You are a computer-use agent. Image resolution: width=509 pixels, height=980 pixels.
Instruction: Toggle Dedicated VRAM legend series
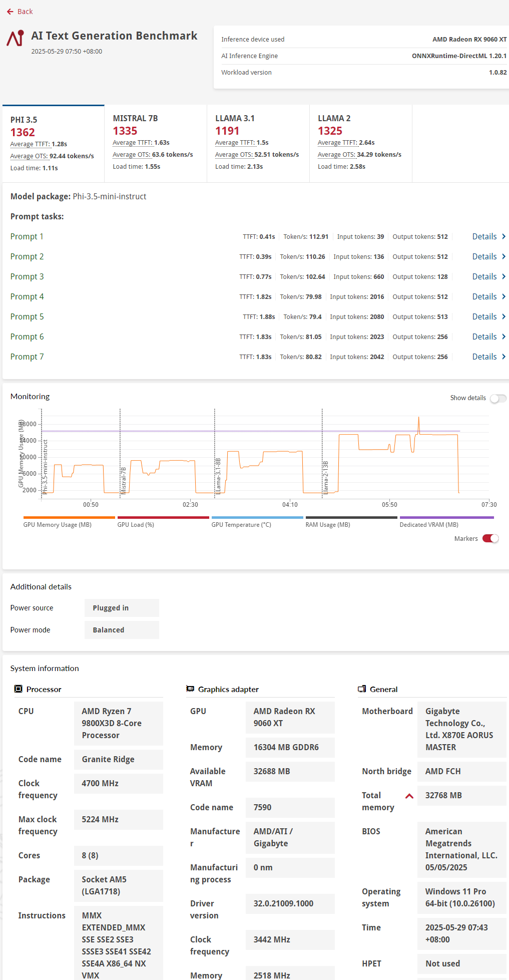446,522
